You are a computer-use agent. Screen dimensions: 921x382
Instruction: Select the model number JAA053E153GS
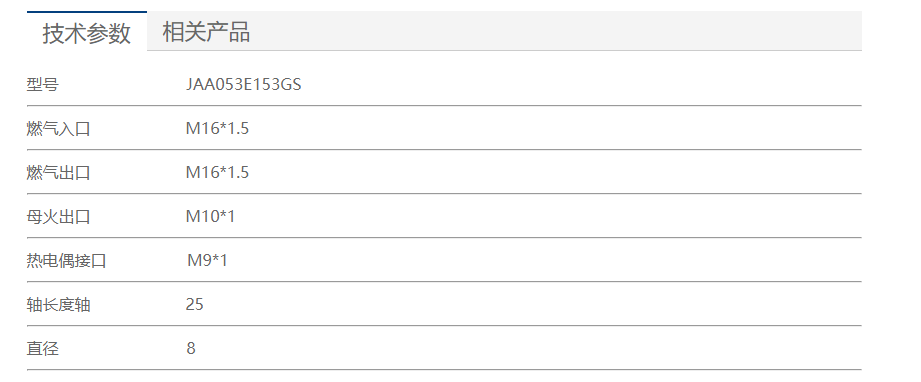(243, 85)
